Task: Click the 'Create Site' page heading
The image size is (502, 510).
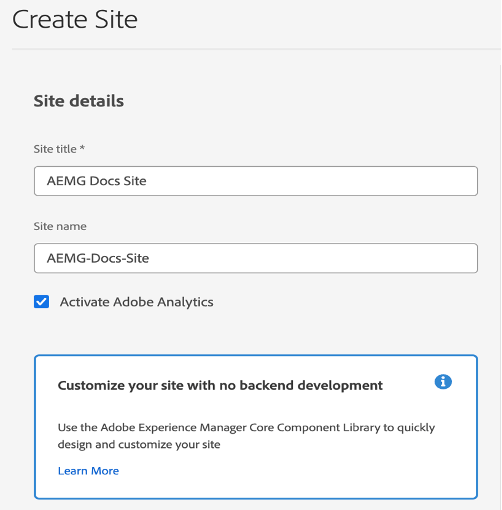Action: click(x=75, y=20)
